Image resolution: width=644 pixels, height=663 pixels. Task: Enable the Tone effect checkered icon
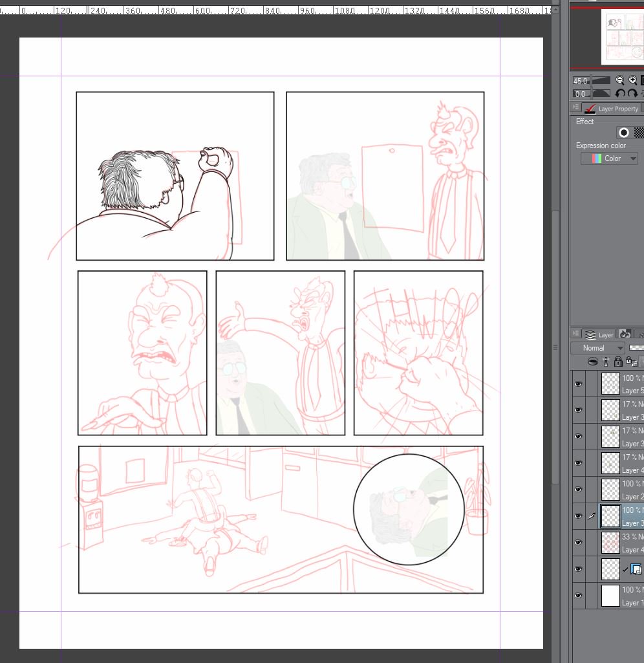click(639, 133)
